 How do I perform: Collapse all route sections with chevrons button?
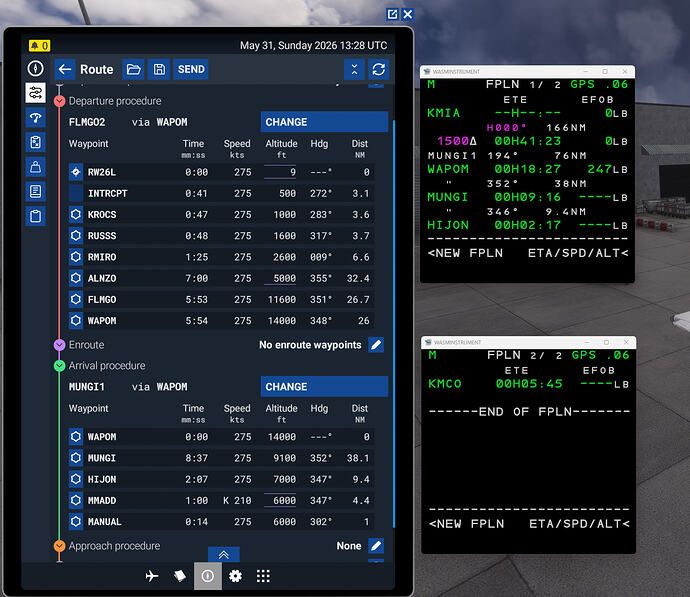coord(354,70)
